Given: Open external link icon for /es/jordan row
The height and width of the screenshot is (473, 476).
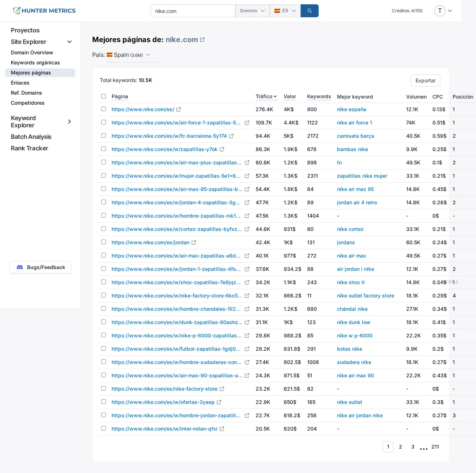Looking at the screenshot, I should (x=194, y=242).
